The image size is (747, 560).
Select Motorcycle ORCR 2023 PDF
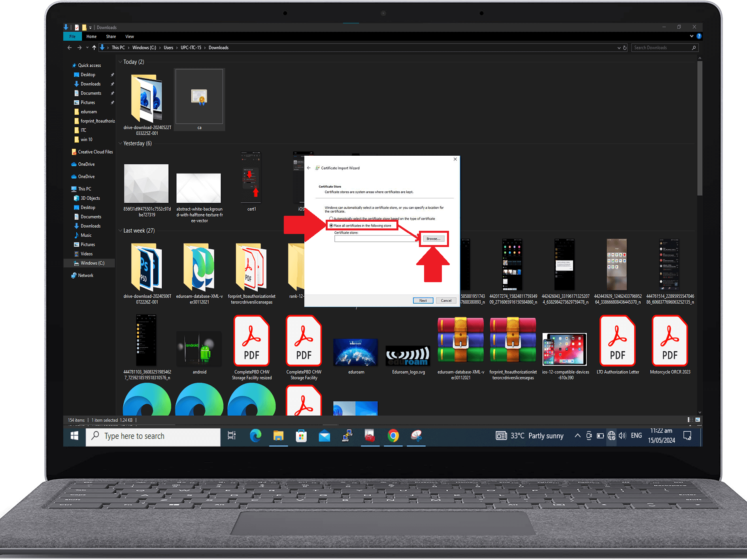pos(670,345)
